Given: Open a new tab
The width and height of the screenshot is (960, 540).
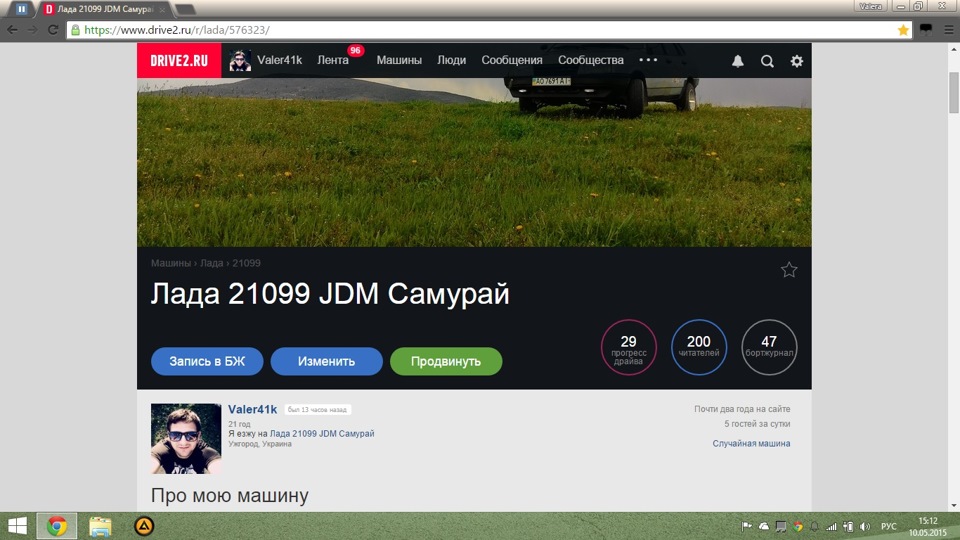Looking at the screenshot, I should coord(186,10).
